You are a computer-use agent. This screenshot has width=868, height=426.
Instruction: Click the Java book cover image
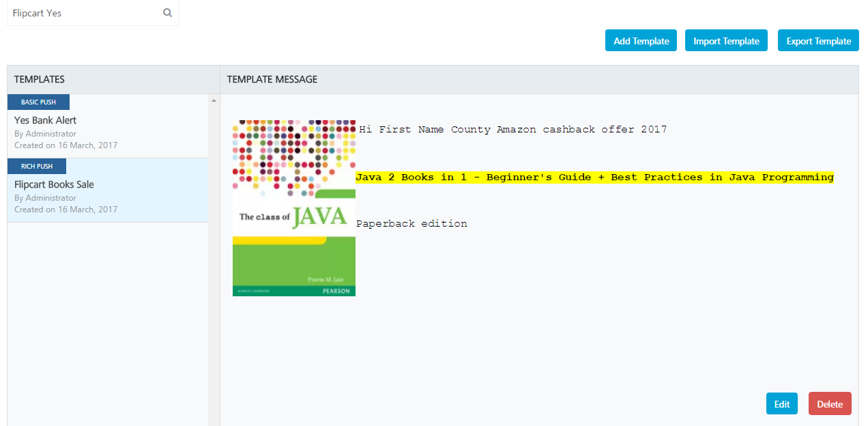tap(294, 208)
